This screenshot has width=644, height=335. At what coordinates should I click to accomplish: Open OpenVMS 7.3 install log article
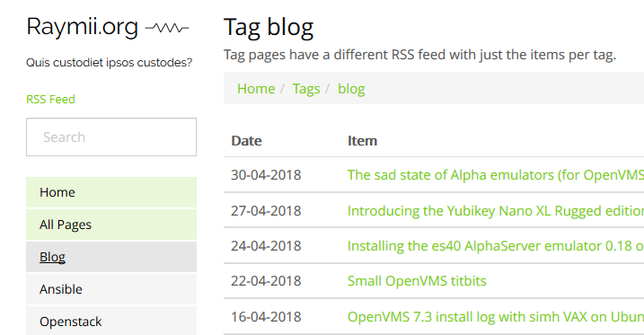tap(495, 317)
